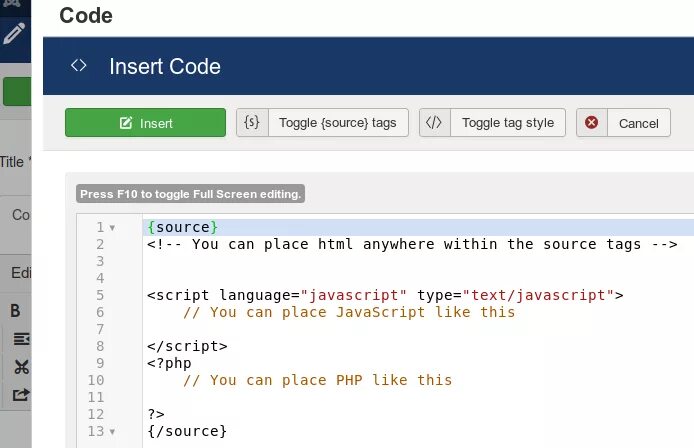Image resolution: width=694 pixels, height=448 pixels.
Task: Click the {s} source tags icon
Action: (252, 123)
